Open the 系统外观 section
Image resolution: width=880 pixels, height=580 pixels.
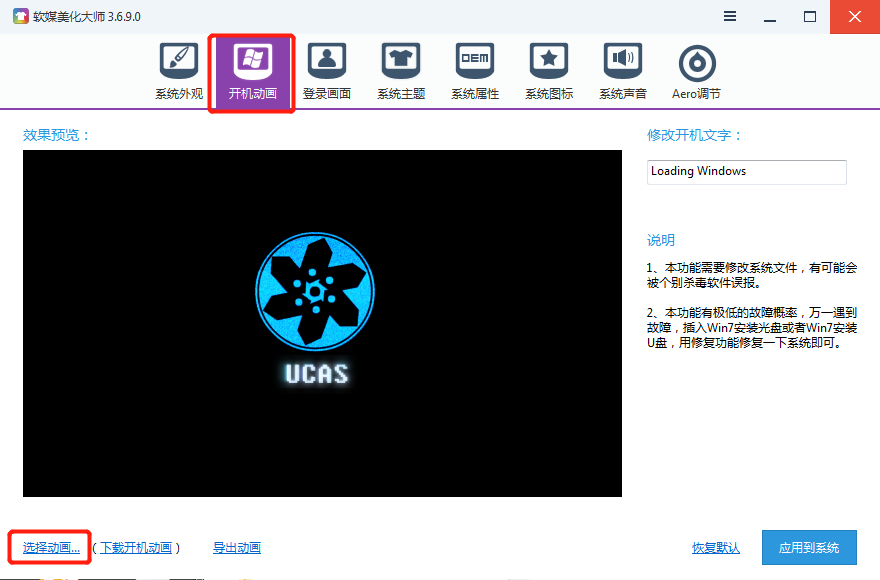point(179,71)
